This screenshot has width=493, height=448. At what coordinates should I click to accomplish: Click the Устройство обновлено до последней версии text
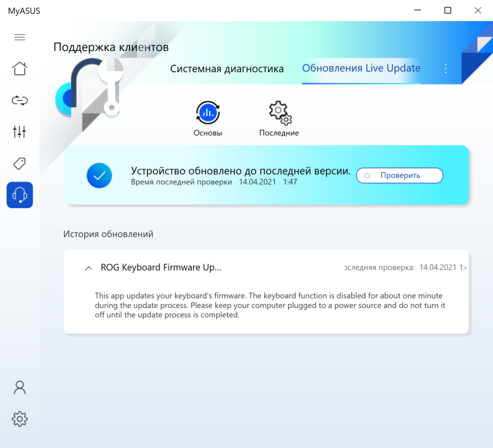click(x=241, y=171)
